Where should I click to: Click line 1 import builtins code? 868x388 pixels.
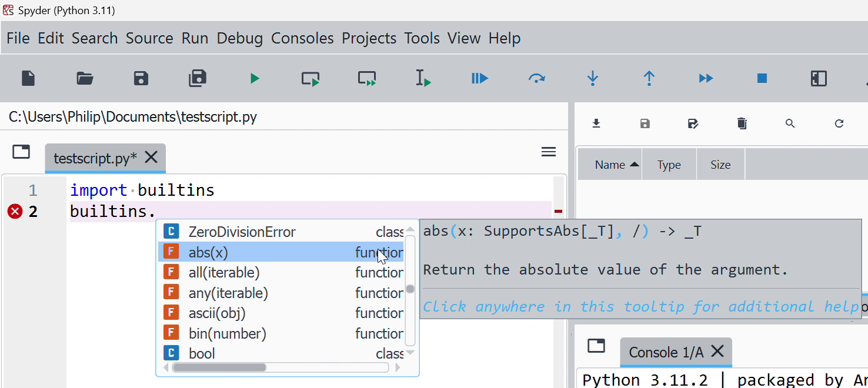pos(142,190)
